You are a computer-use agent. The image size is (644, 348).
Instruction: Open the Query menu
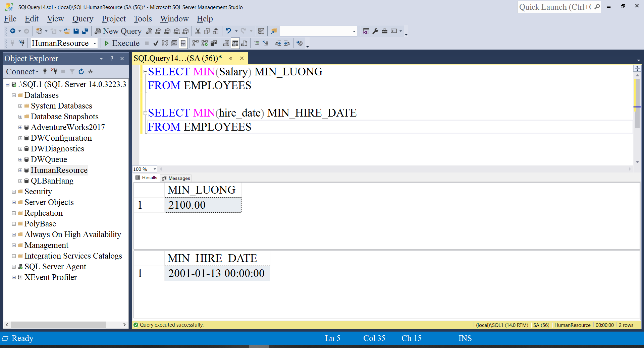click(x=83, y=19)
